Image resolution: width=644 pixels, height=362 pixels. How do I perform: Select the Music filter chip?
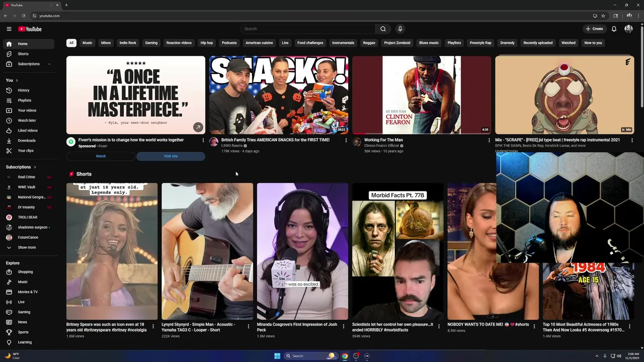tap(87, 43)
